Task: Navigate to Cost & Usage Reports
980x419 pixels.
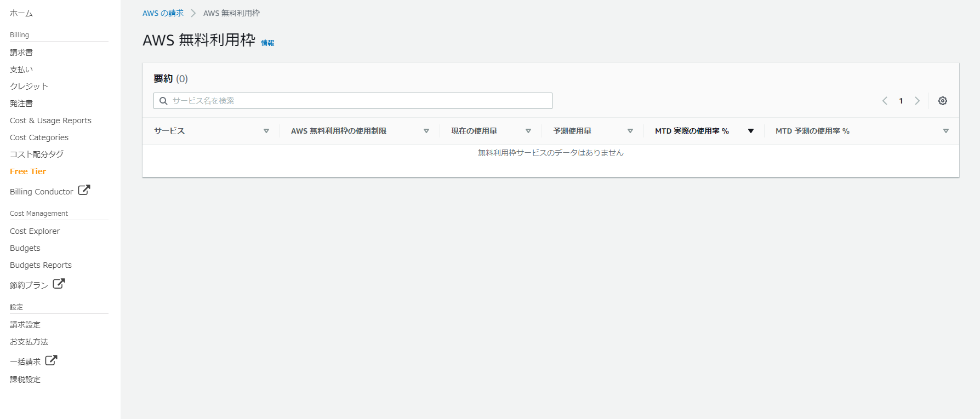Action: pos(50,120)
